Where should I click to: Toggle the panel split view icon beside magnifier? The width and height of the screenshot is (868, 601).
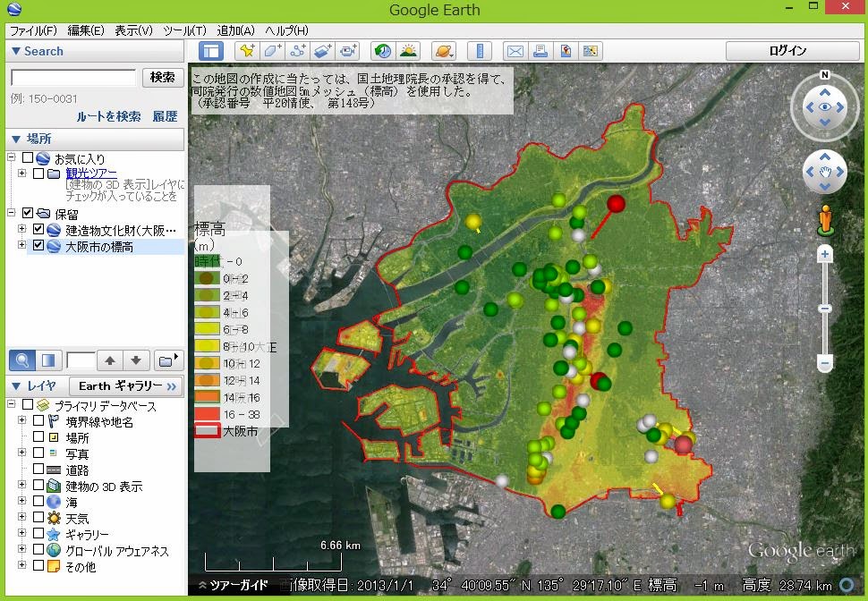[48, 360]
